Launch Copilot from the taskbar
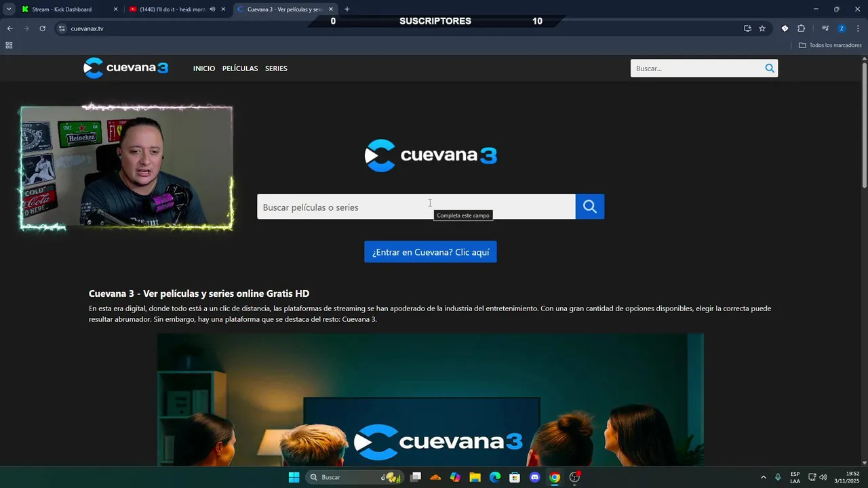This screenshot has height=488, width=868. [455, 477]
